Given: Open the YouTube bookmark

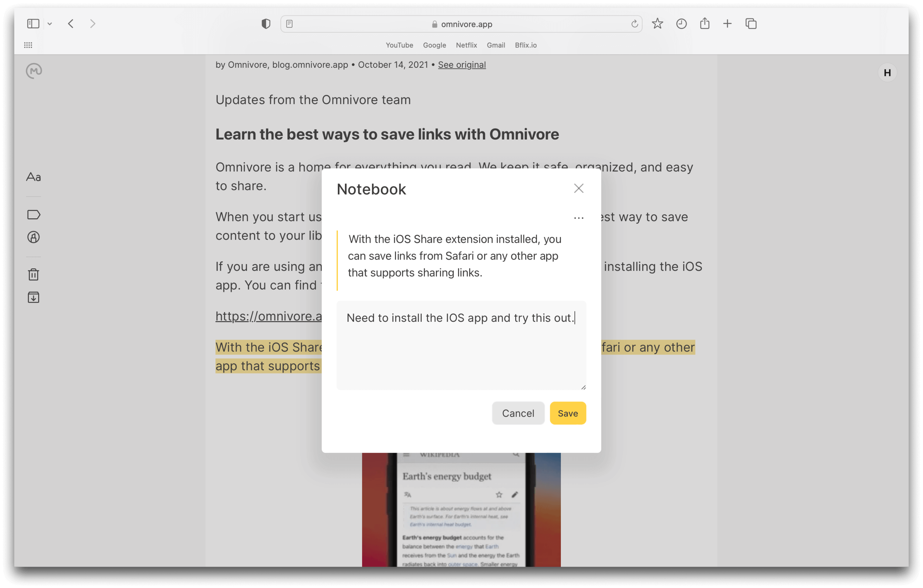Looking at the screenshot, I should click(399, 45).
